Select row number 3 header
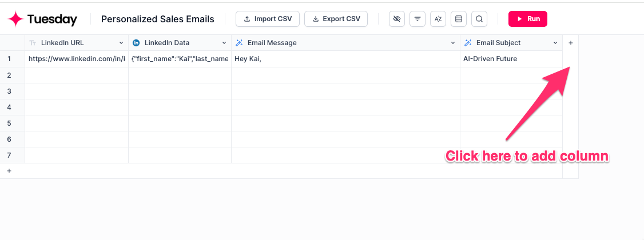Screen dimensions: 644x240 point(9,91)
